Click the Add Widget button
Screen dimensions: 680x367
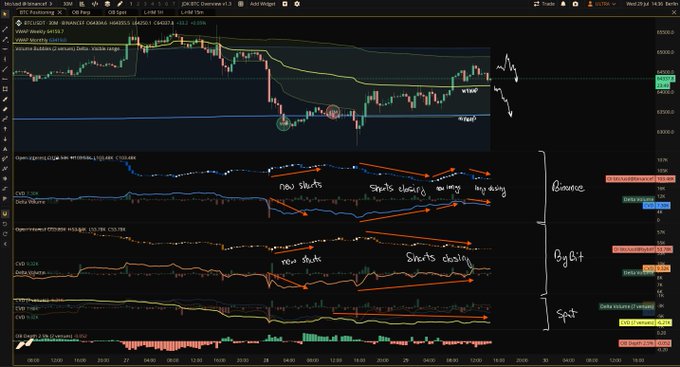(262, 4)
